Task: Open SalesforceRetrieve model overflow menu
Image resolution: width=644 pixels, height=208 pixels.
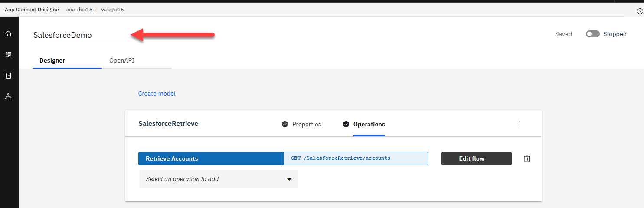Action: click(x=520, y=123)
